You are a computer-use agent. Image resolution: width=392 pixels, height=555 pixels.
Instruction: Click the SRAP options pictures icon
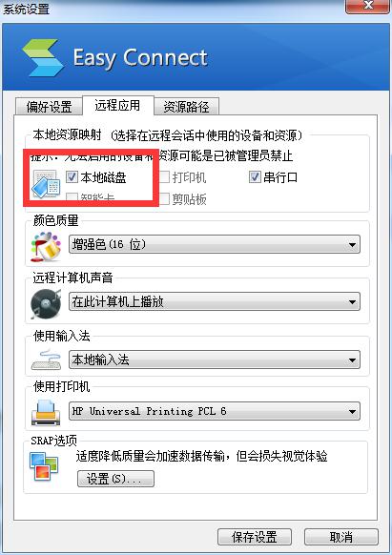click(x=44, y=467)
